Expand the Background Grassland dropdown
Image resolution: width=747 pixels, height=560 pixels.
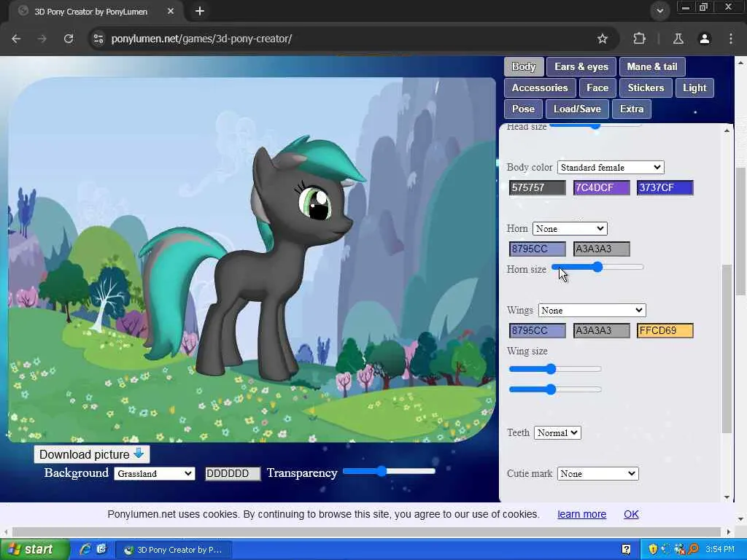(155, 474)
